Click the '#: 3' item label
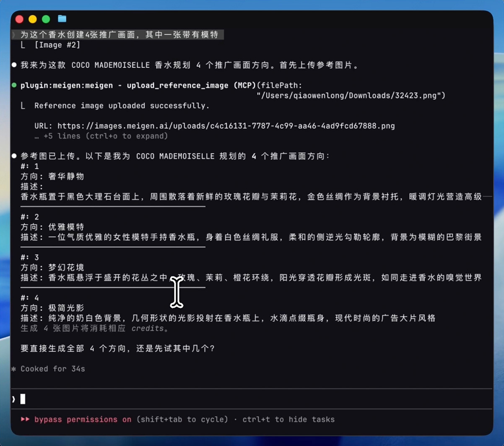 point(30,257)
